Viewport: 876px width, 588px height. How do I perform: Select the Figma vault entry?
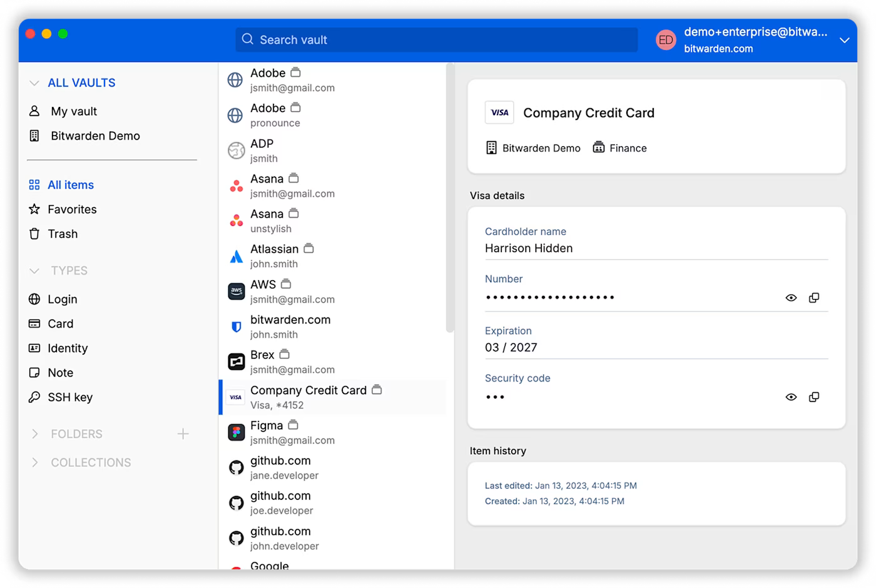pos(292,432)
